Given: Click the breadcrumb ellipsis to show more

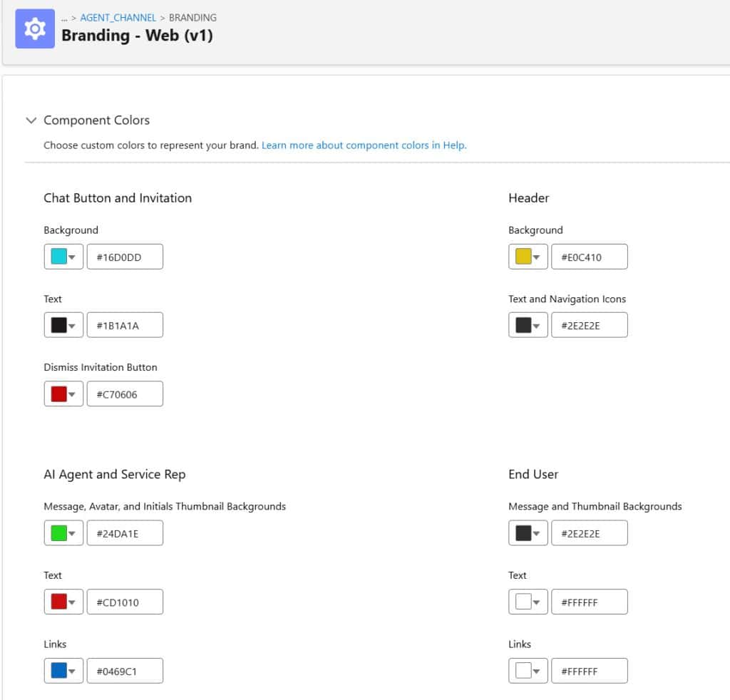Looking at the screenshot, I should (x=64, y=18).
